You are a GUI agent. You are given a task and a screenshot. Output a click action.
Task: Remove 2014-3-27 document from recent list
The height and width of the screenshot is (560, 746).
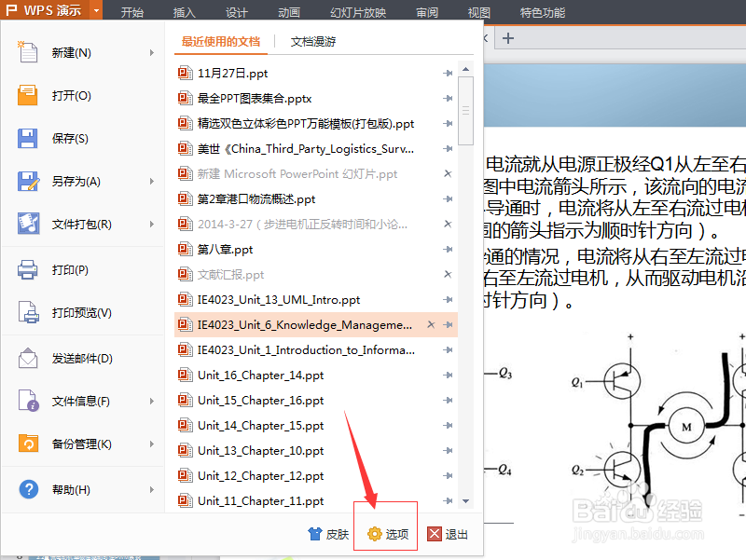pos(448,224)
